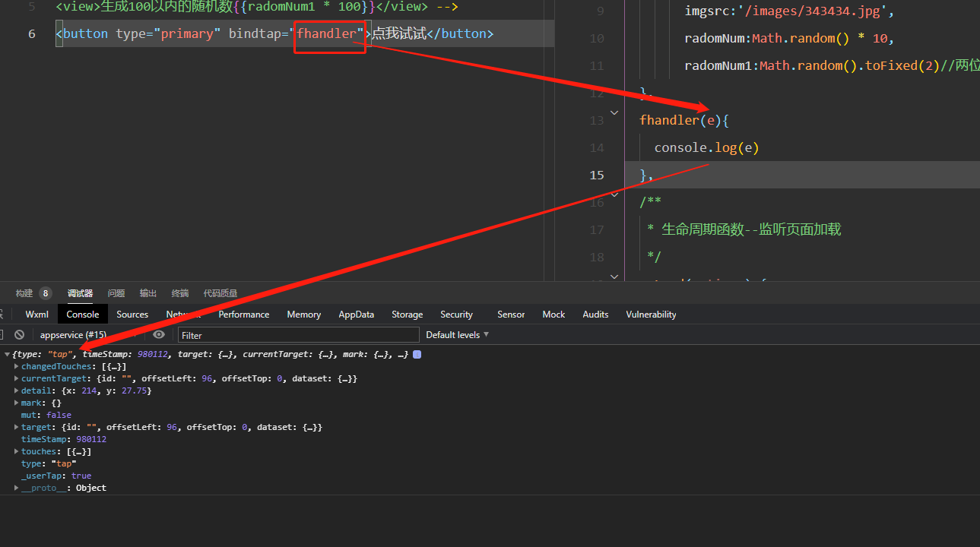The image size is (980, 547).
Task: Place cursor on "console.log(e)" code line
Action: [706, 147]
